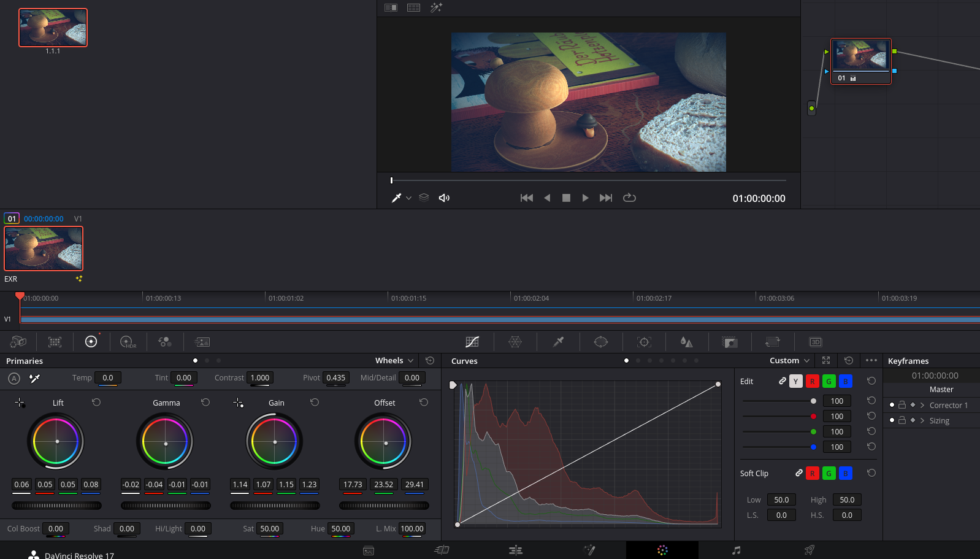Open the Curves options ellipsis menu

(x=871, y=361)
